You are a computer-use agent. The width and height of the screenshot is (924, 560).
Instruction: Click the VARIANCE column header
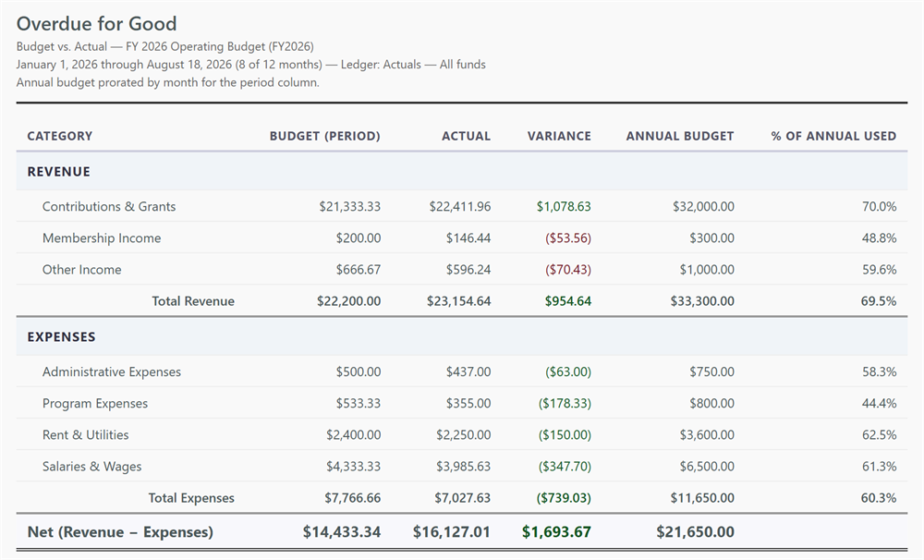point(559,136)
